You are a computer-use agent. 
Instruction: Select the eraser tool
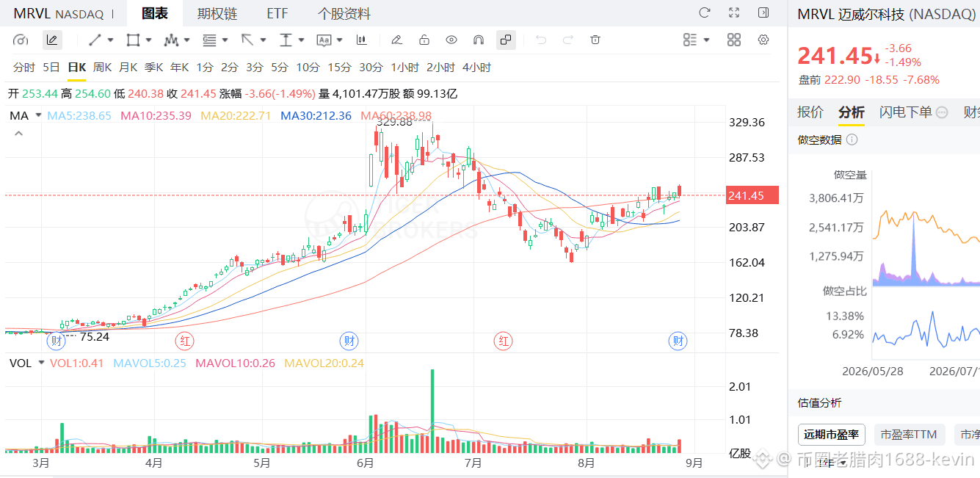tap(396, 40)
